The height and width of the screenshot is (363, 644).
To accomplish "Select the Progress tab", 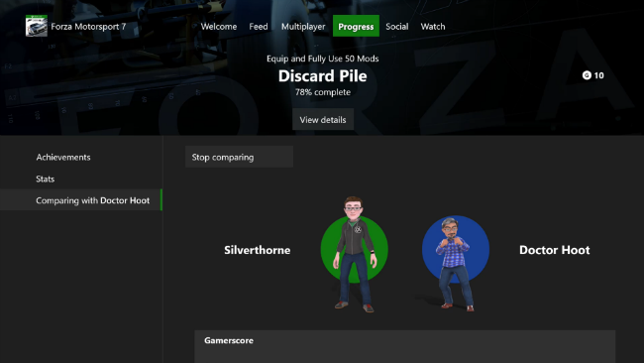I will [x=356, y=27].
